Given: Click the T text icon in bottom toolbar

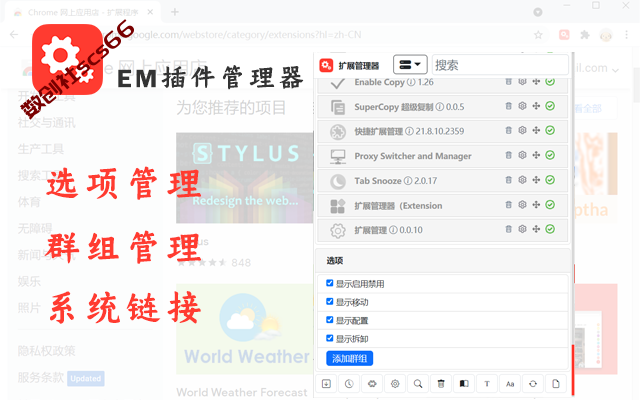Looking at the screenshot, I should pos(487,384).
